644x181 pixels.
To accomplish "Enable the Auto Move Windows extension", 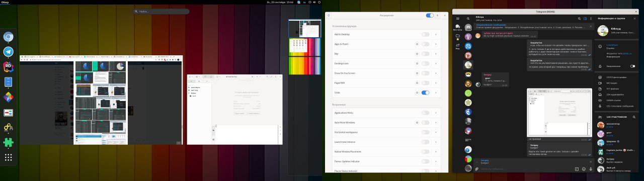I will pos(425,122).
